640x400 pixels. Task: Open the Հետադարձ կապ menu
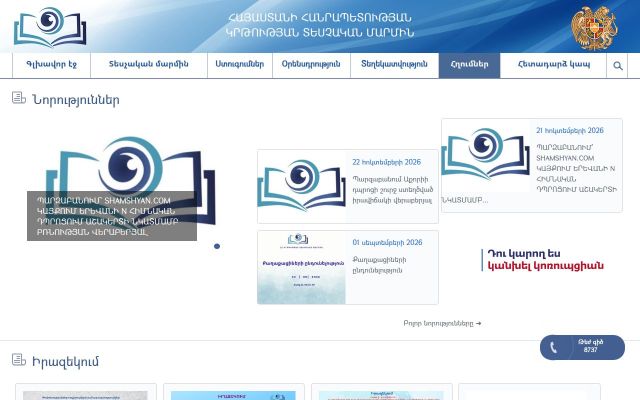(553, 64)
